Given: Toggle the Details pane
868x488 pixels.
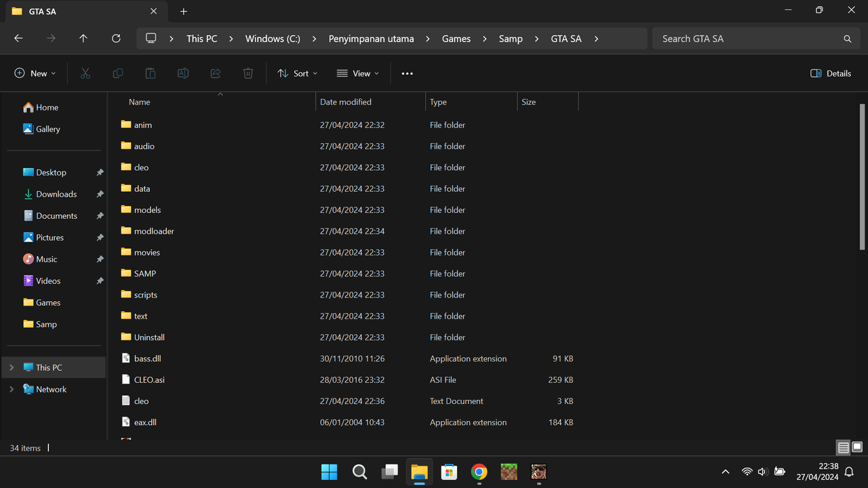Looking at the screenshot, I should coord(831,73).
